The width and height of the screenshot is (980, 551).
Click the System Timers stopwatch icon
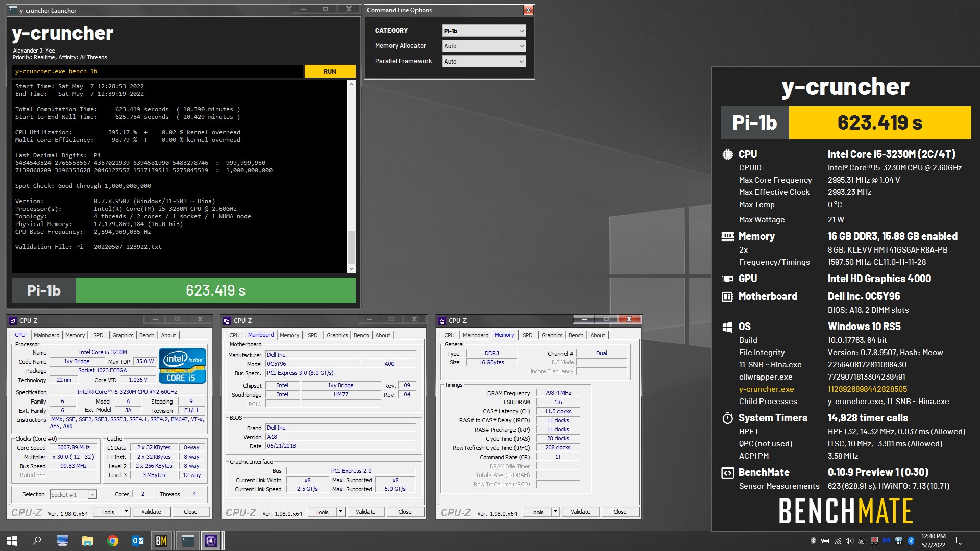tap(727, 418)
